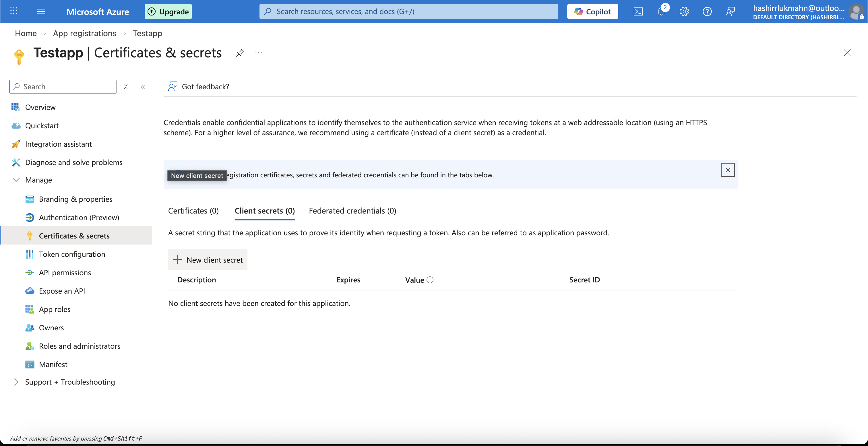Navigate to App registrations breadcrumb

[x=84, y=33]
